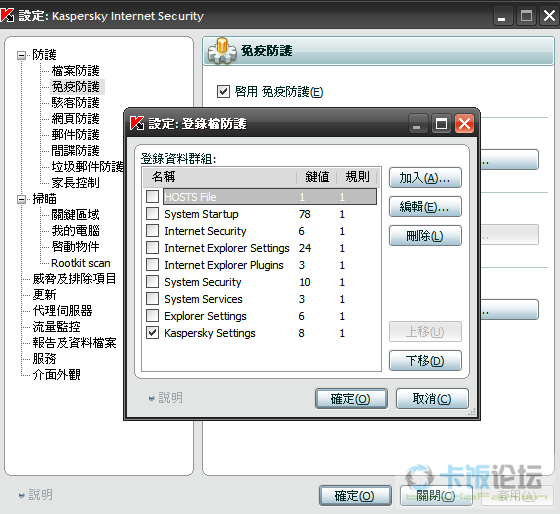The height and width of the screenshot is (514, 560).
Task: Open 報告及資料檔案 settings
Action: (x=74, y=343)
